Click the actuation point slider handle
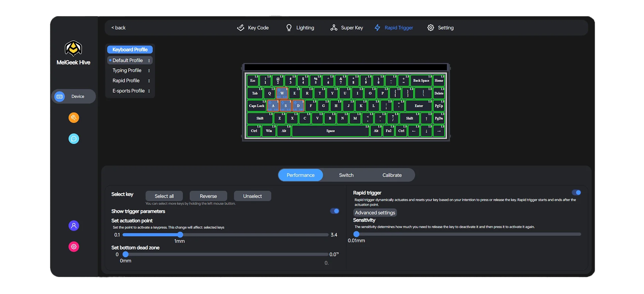This screenshot has width=644, height=294. (180, 235)
